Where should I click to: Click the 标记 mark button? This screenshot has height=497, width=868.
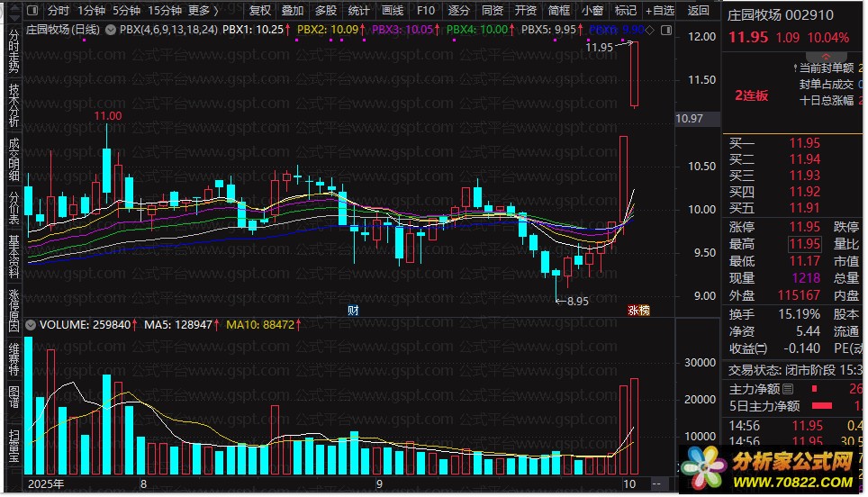(x=626, y=11)
